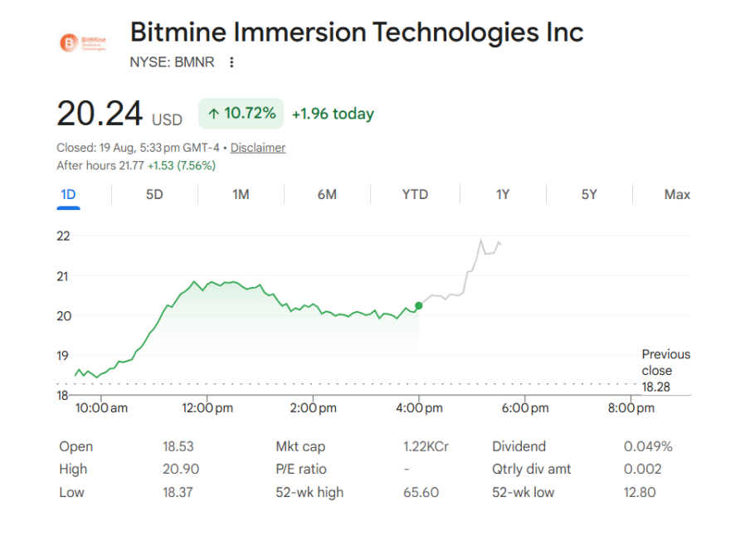Select the YTD chart range
The image size is (745, 560).
415,195
